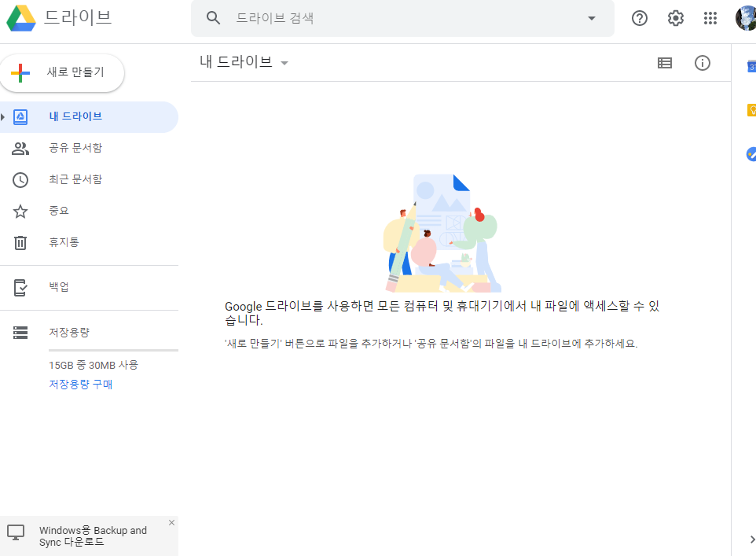Screen dimensions: 756x556
Task: Click the 저장용량 storage icon
Action: [x=20, y=333]
